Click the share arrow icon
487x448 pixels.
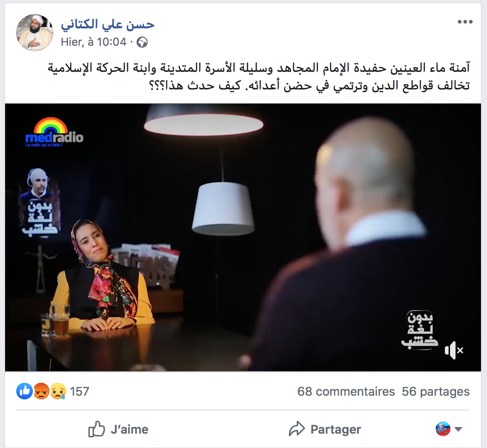(297, 429)
